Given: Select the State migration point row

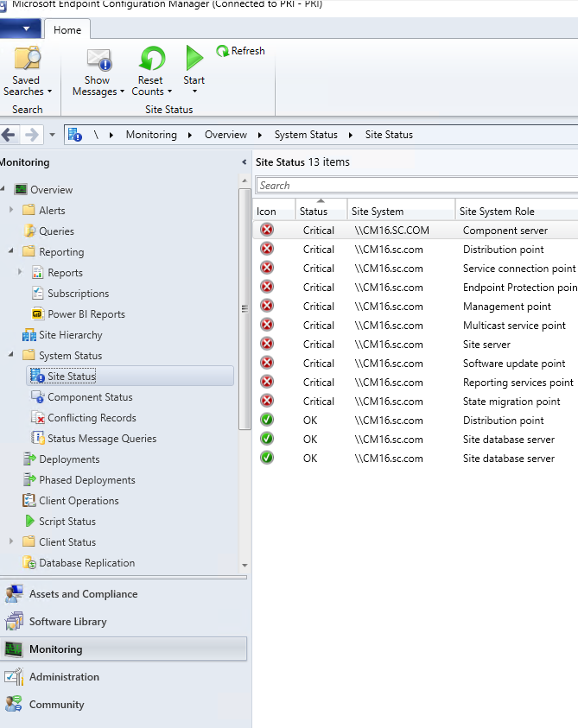Looking at the screenshot, I should [416, 402].
